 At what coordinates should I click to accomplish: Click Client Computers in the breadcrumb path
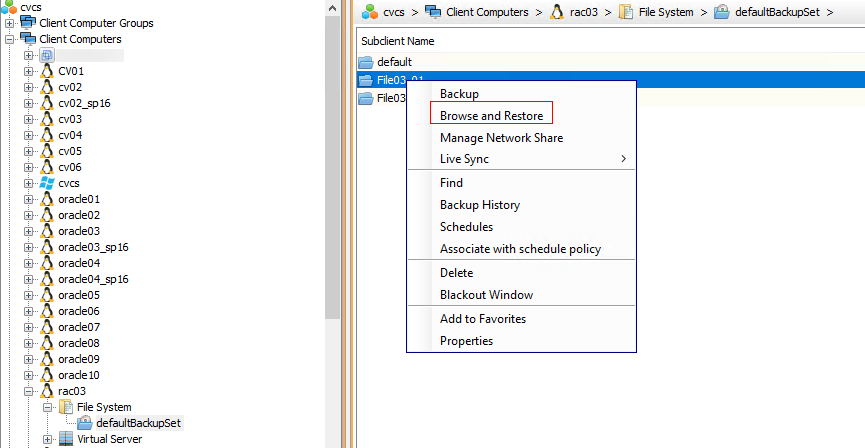point(487,12)
